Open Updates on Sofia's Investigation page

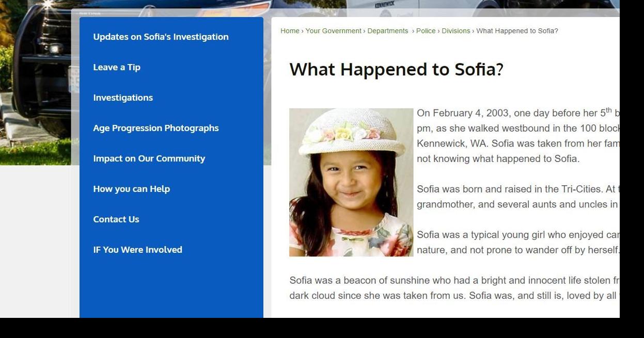pos(161,37)
